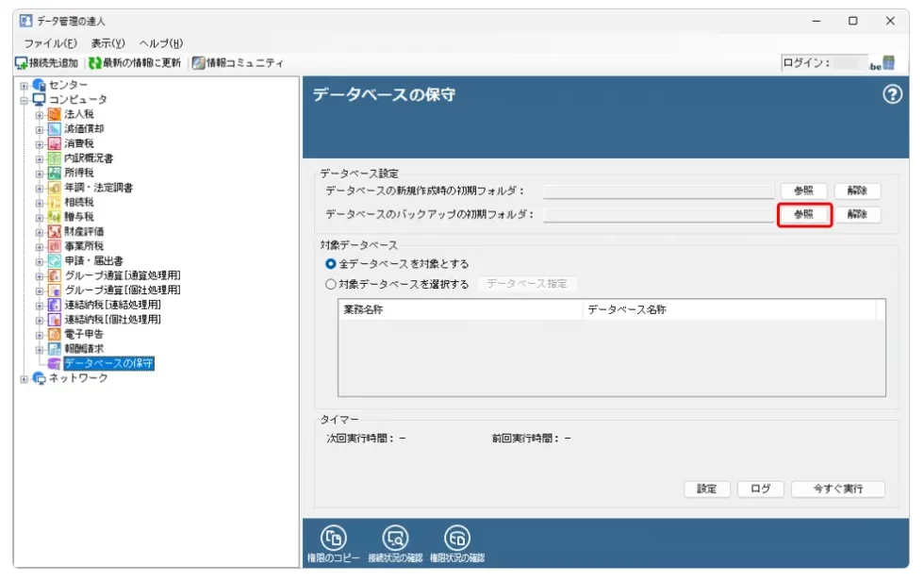Open 接続状況の確認 in the bottom bar
Screen dimensions: 924x581
point(395,538)
